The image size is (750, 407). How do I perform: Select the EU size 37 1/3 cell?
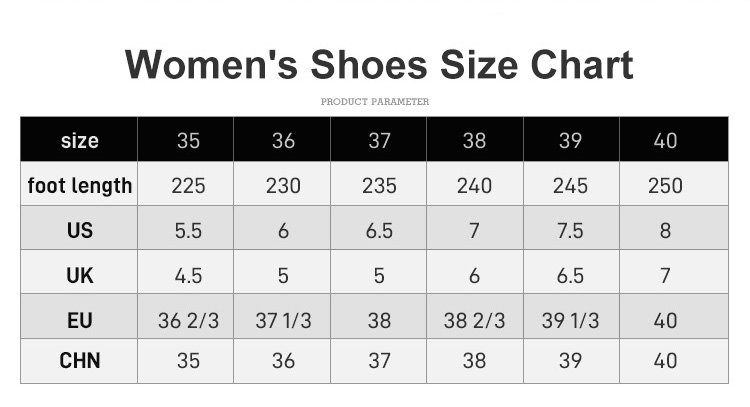[283, 320]
